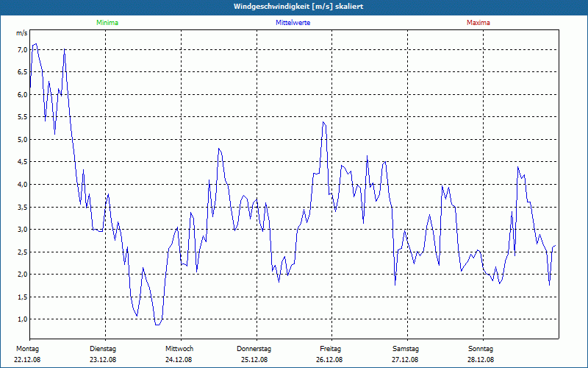Image resolution: width=588 pixels, height=368 pixels.
Task: Click the green Minima legend label
Action: click(107, 23)
